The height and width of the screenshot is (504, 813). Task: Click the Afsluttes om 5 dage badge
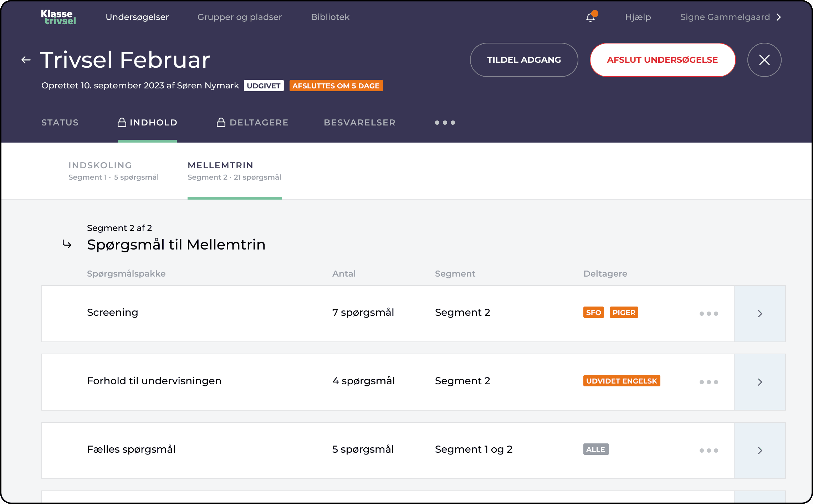336,86
